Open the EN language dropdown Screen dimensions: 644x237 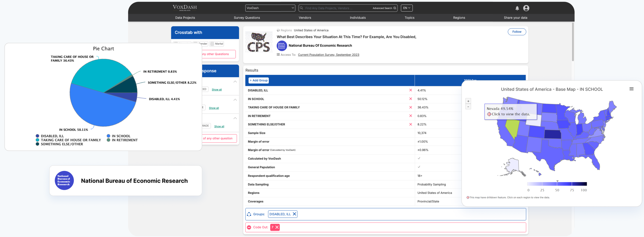(407, 8)
